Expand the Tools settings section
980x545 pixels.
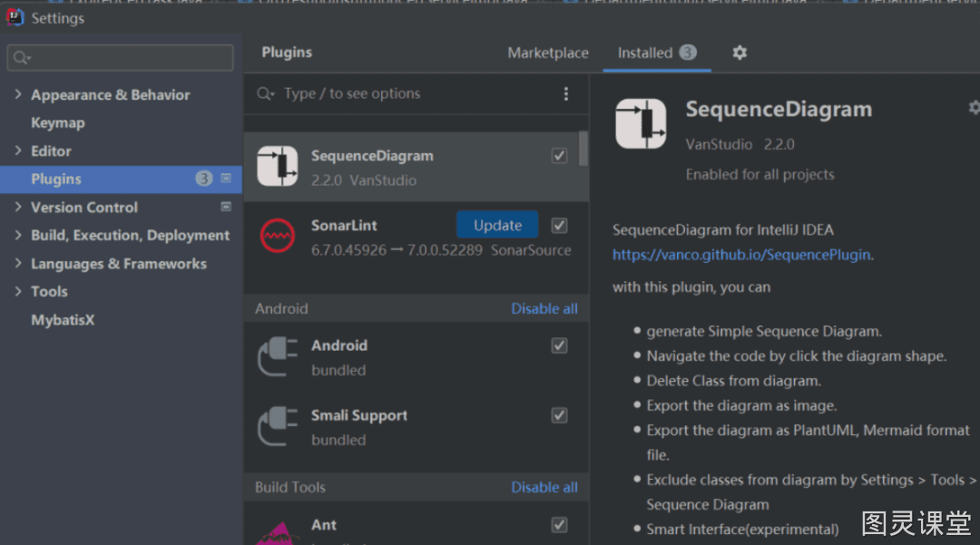(x=17, y=291)
